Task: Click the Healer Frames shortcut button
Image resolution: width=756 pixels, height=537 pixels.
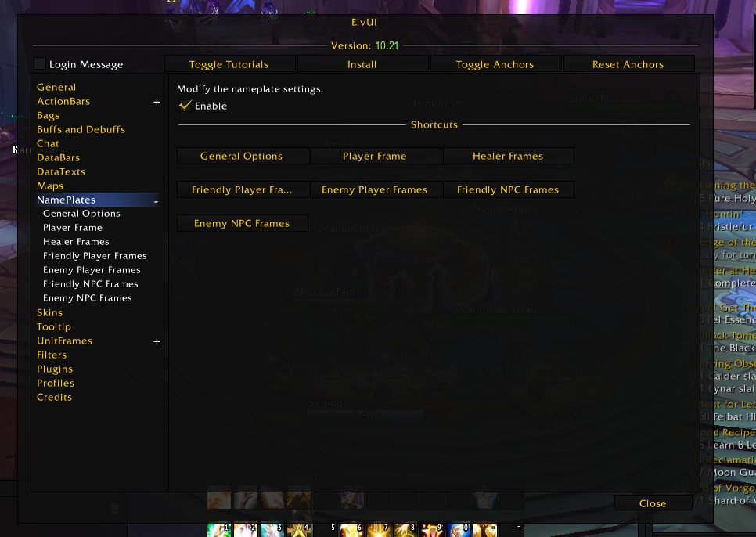Action: 508,156
